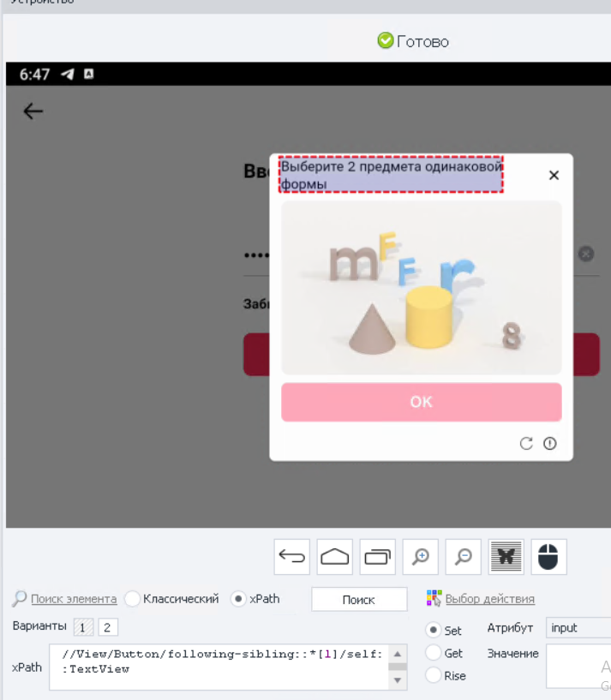This screenshot has height=700, width=611.
Task: Click the magnifier icon near Поиск элемента
Action: pos(19,599)
